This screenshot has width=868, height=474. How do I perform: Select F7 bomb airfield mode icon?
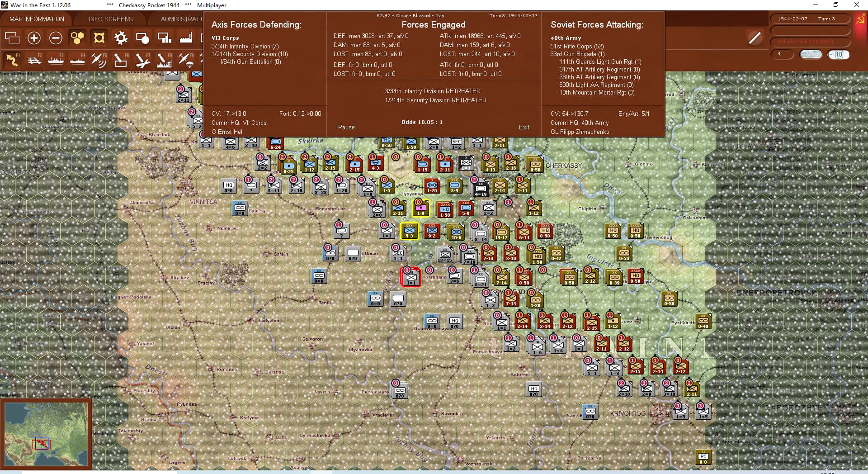pyautogui.click(x=142, y=60)
